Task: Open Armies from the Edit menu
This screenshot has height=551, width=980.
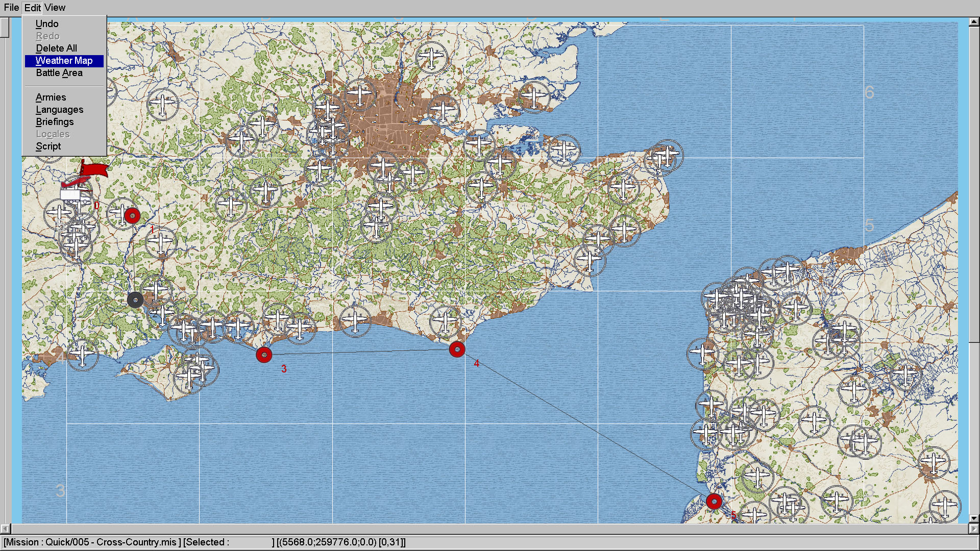Action: click(51, 97)
